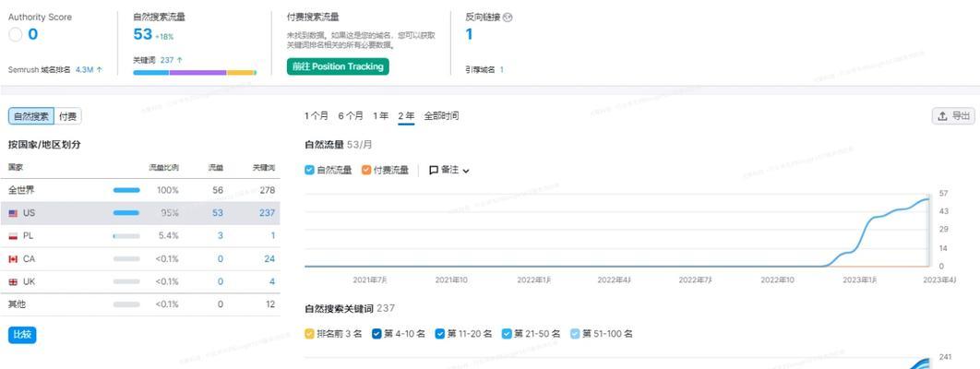The height and width of the screenshot is (369, 980).
Task: Click the info icon beside 反向链接
Action: [508, 18]
